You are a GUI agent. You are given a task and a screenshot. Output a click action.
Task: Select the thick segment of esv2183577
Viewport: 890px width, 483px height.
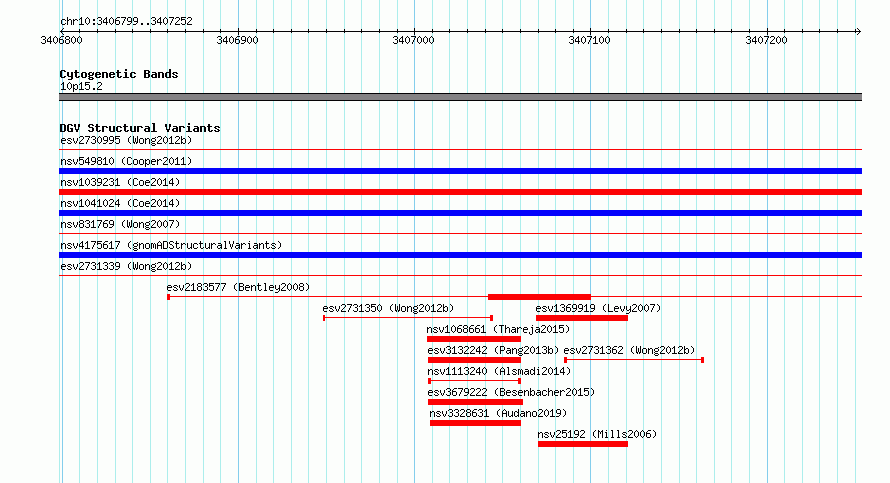pos(539,297)
